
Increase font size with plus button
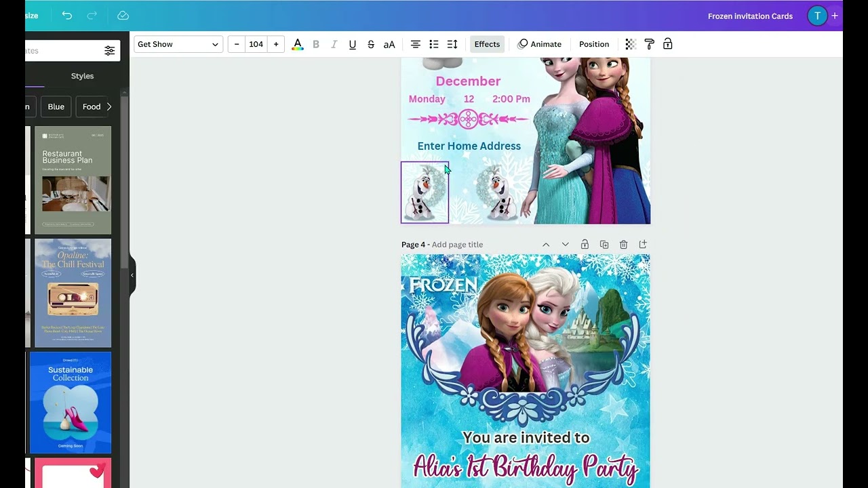click(276, 44)
